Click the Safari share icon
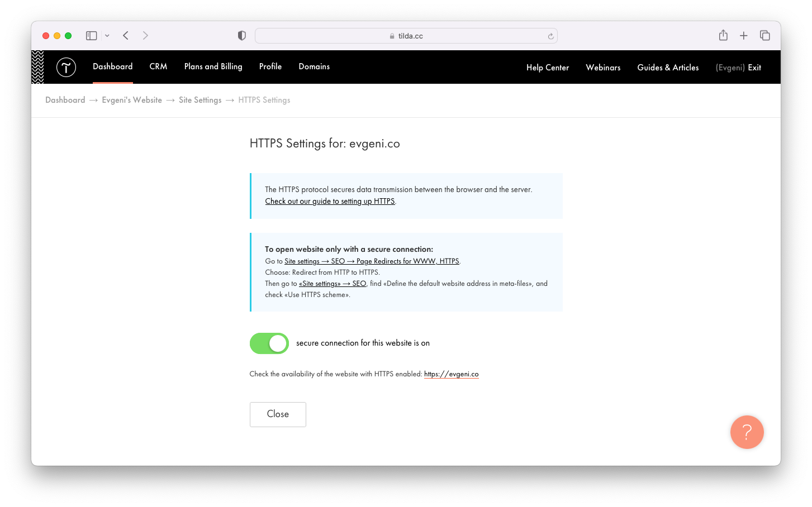 [x=723, y=35]
